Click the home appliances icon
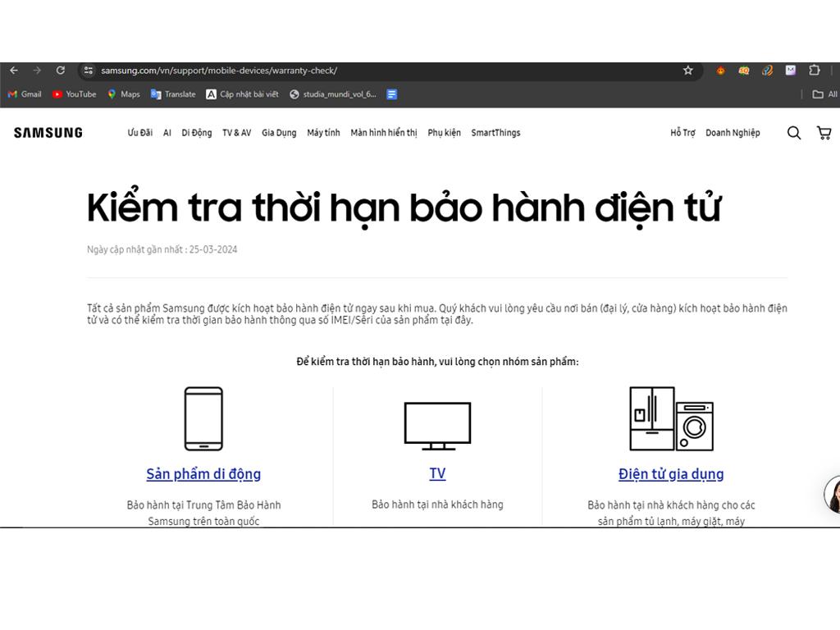The width and height of the screenshot is (840, 630). (x=671, y=418)
